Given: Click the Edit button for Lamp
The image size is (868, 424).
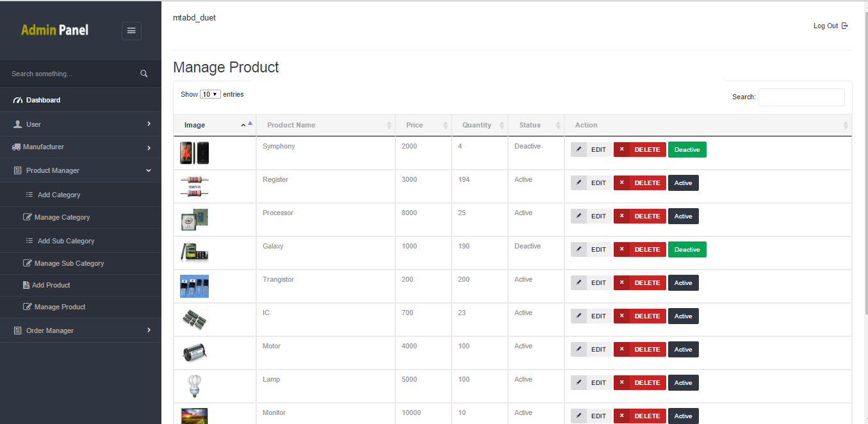Looking at the screenshot, I should point(591,382).
